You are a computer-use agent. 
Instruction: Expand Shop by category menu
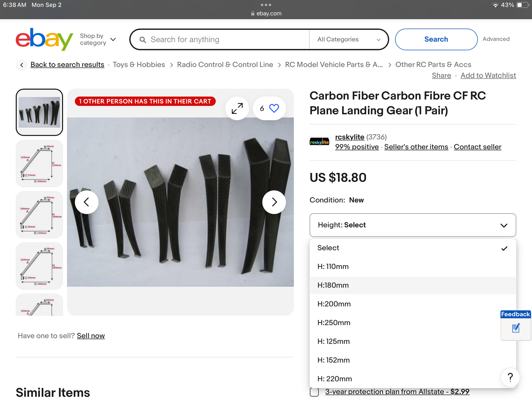point(98,39)
